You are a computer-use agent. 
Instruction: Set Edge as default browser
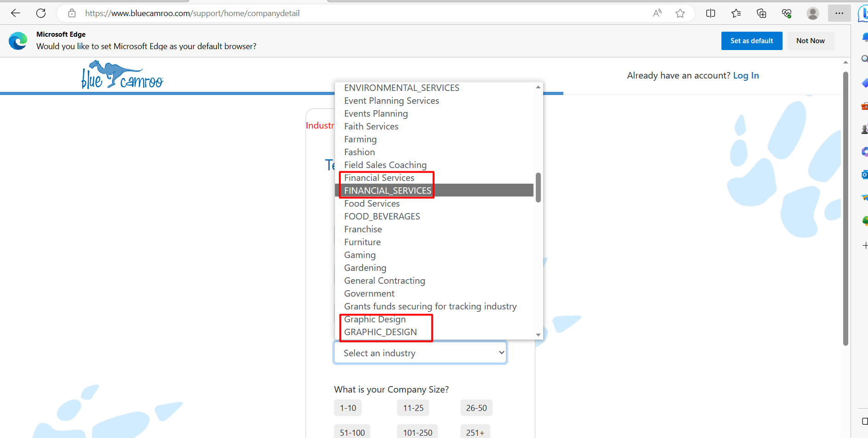pyautogui.click(x=752, y=41)
